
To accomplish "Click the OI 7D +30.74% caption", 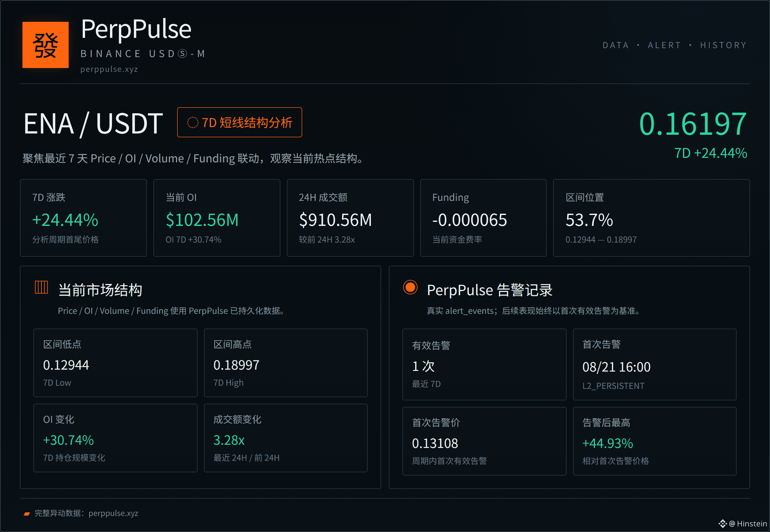I will [x=193, y=239].
